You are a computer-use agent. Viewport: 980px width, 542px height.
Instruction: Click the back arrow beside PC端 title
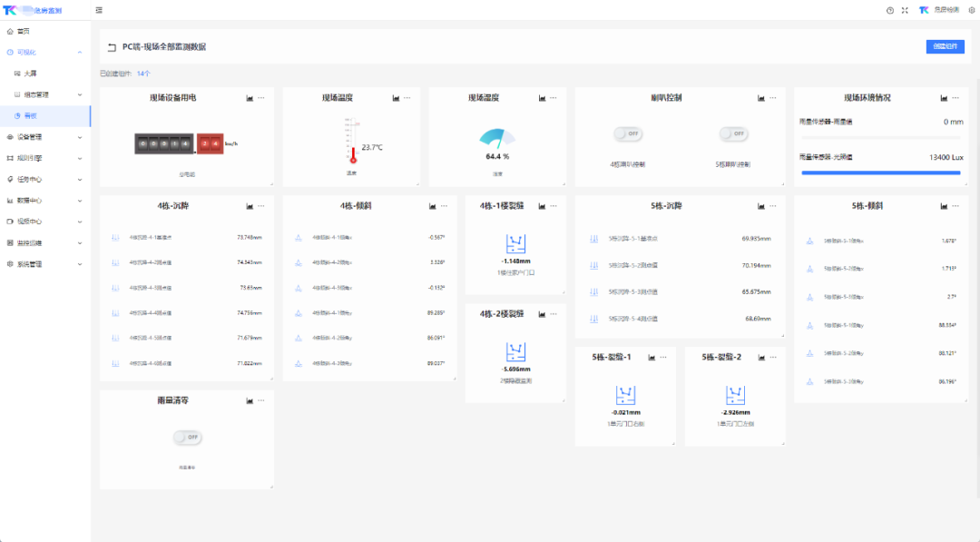(112, 47)
